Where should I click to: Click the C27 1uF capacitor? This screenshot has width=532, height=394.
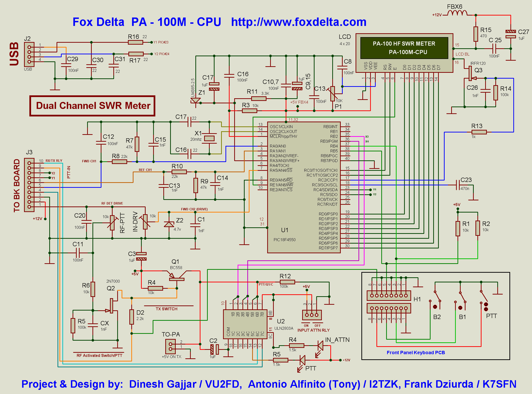pos(511,34)
